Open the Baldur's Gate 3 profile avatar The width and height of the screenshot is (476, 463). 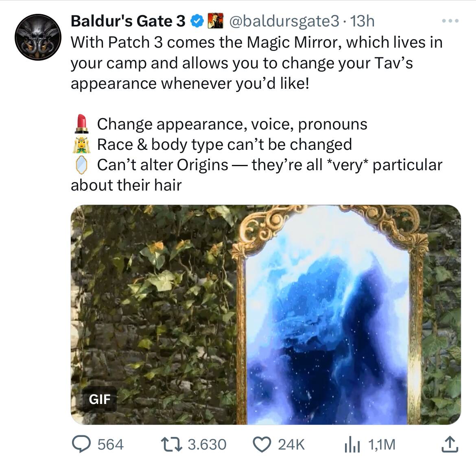click(x=38, y=37)
